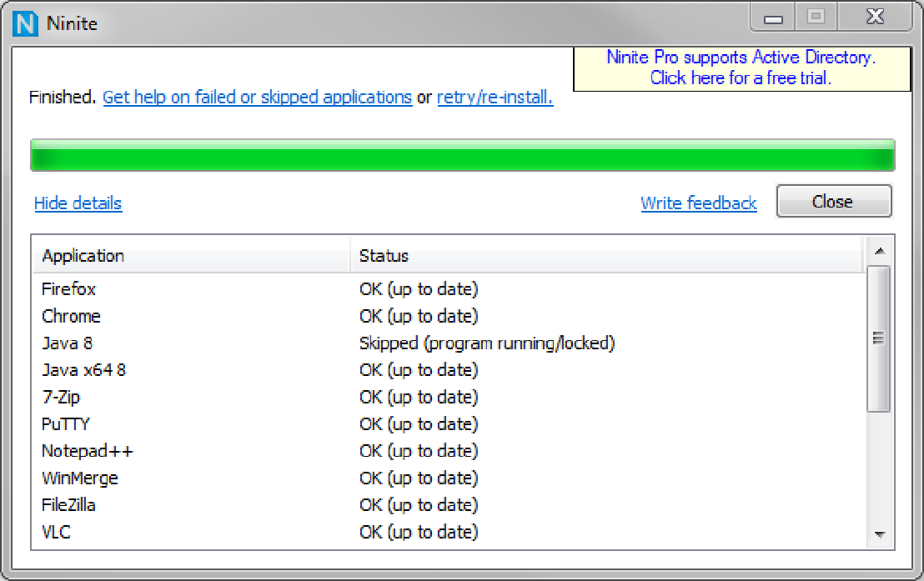The height and width of the screenshot is (581, 924).
Task: Click the Skipped (program running/locked) status
Action: pyautogui.click(x=487, y=343)
